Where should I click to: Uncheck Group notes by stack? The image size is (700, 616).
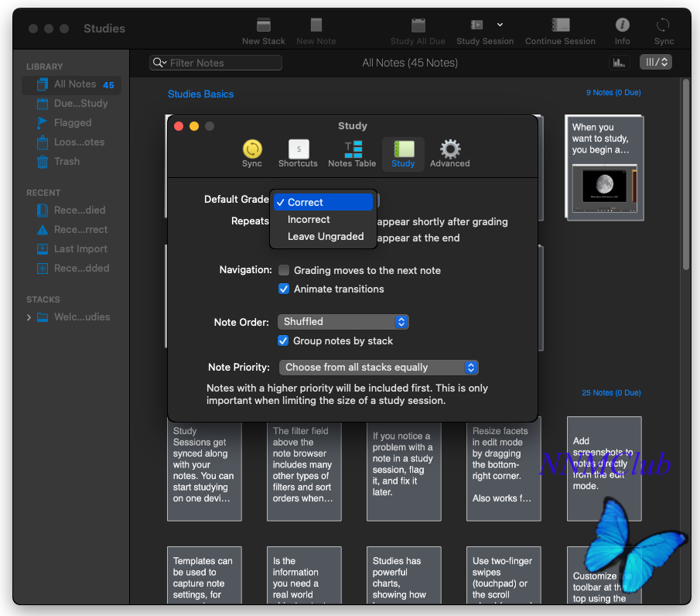(283, 341)
